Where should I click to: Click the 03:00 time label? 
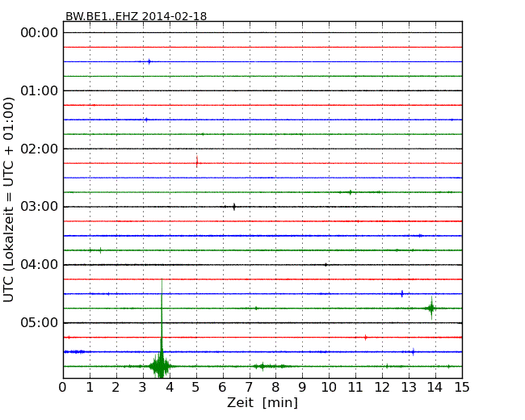40,207
